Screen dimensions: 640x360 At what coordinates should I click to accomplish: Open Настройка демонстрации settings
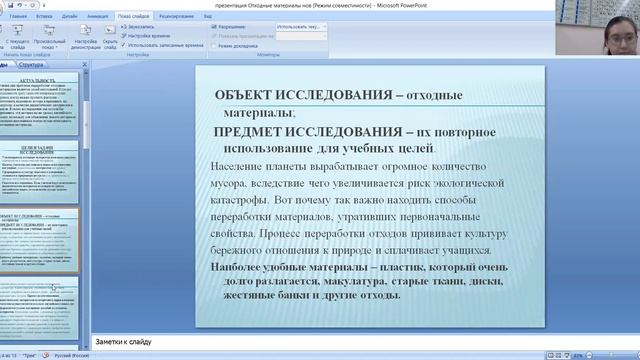coord(86,36)
